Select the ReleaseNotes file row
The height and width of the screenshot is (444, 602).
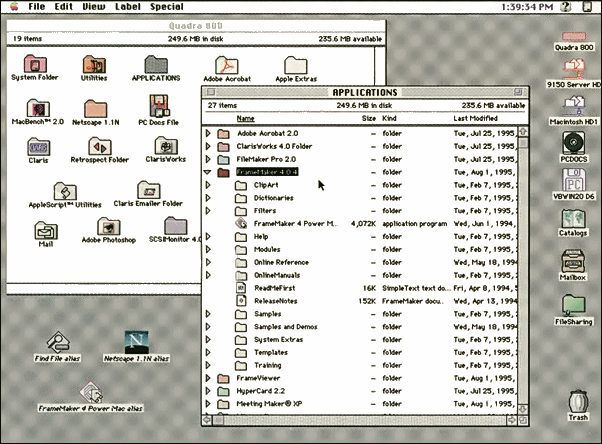coord(360,301)
